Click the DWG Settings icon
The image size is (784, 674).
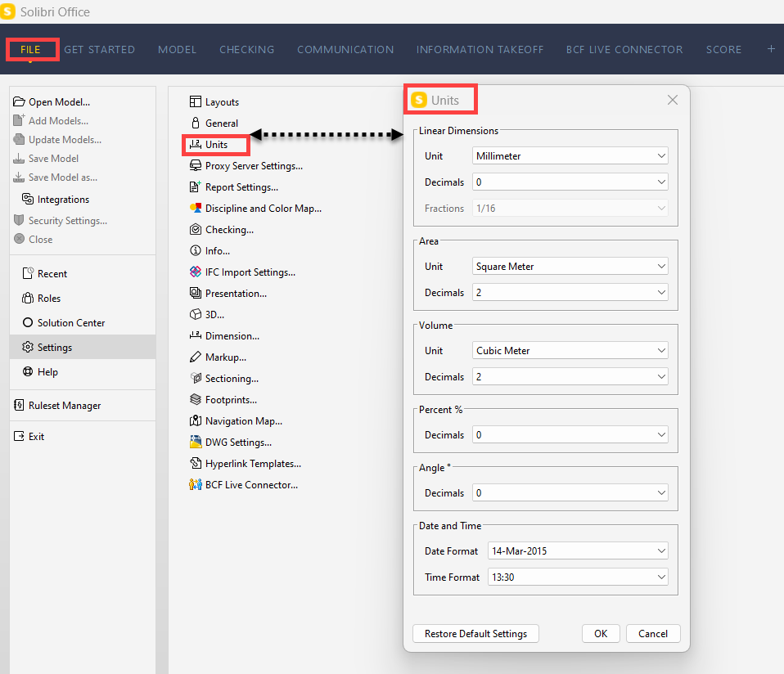pos(195,443)
